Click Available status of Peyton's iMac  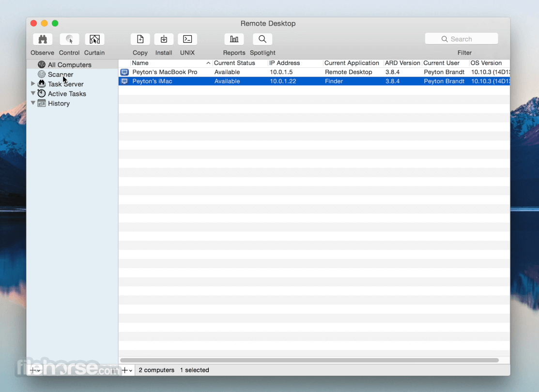[227, 81]
